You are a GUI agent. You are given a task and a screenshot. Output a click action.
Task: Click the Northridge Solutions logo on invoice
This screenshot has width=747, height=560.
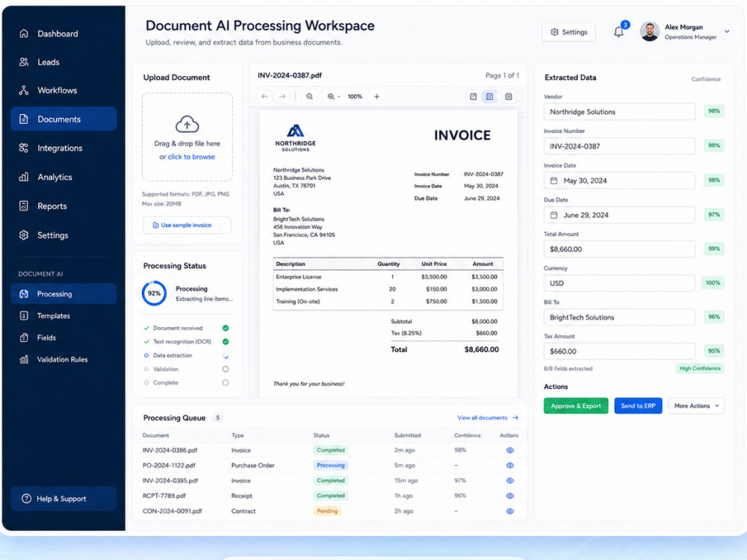click(295, 137)
